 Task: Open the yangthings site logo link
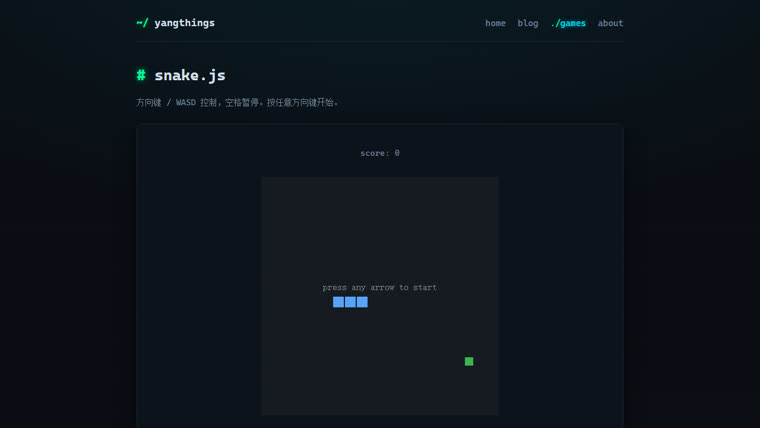click(x=175, y=23)
